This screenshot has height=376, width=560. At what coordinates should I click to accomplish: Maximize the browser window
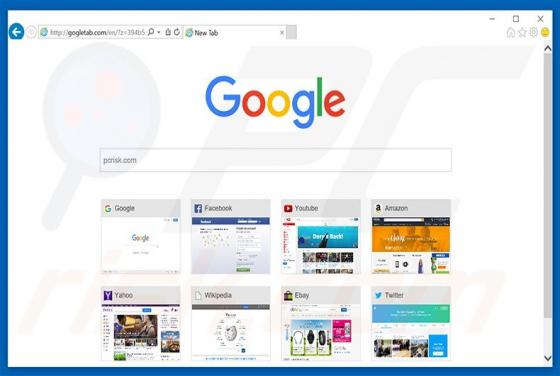[x=516, y=19]
